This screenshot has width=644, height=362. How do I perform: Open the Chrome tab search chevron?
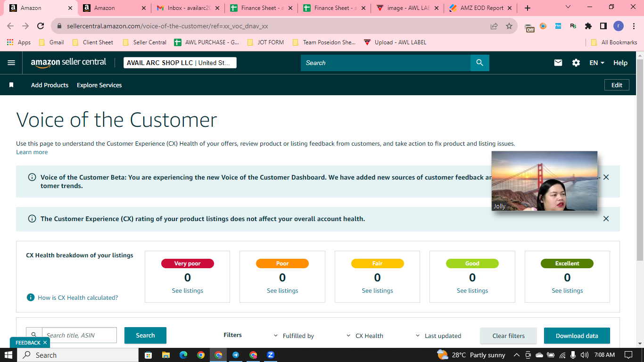(x=568, y=7)
